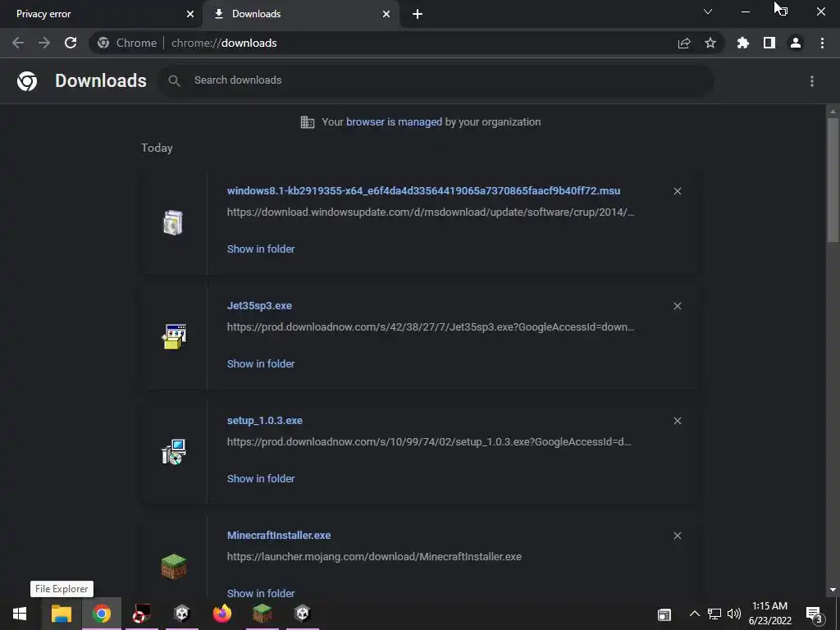Share this page icon in address bar
This screenshot has width=840, height=630.
(x=684, y=43)
